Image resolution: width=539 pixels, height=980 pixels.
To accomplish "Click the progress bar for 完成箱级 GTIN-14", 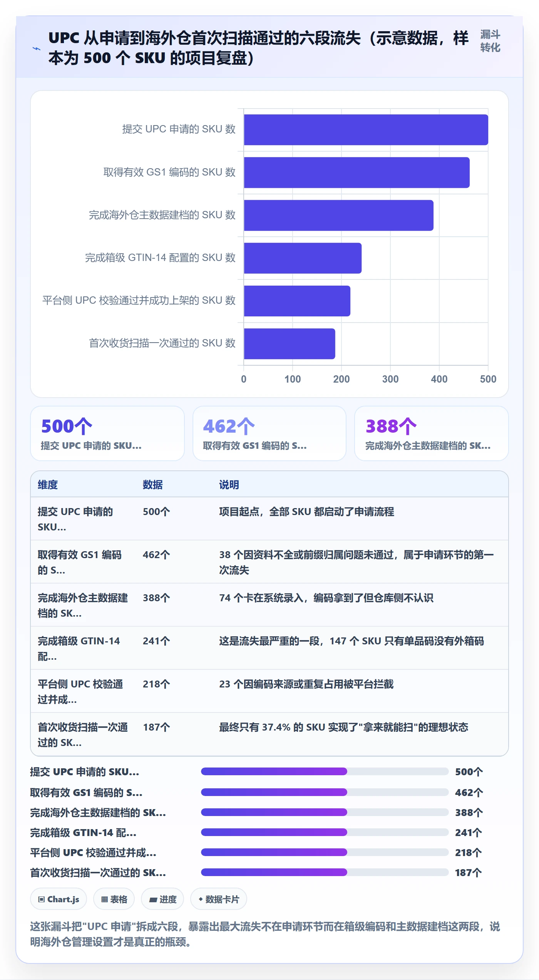I will (x=325, y=832).
